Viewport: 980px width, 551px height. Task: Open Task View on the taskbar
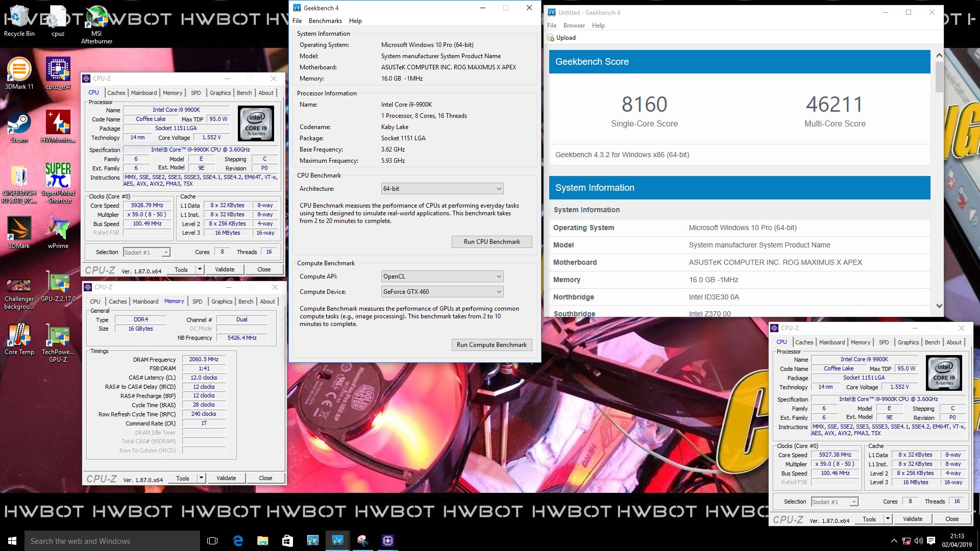point(212,541)
